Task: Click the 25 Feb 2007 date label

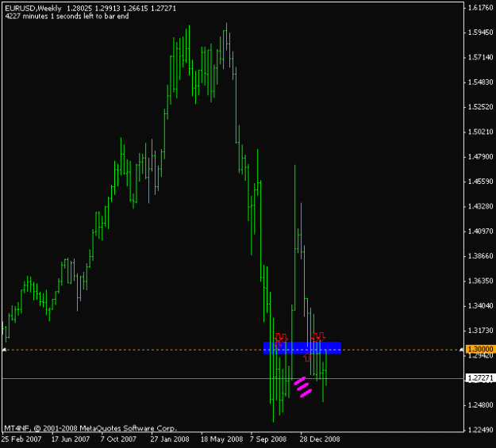Action: pos(21,439)
